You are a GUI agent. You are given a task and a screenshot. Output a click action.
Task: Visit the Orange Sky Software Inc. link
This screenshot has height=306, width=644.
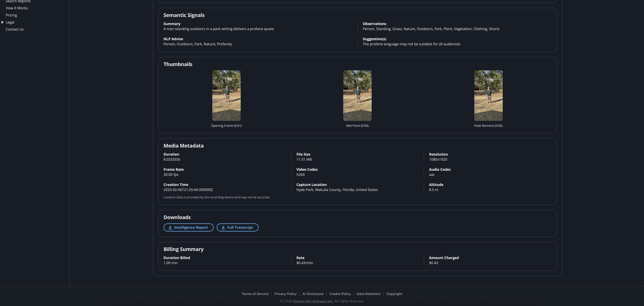tap(313, 301)
